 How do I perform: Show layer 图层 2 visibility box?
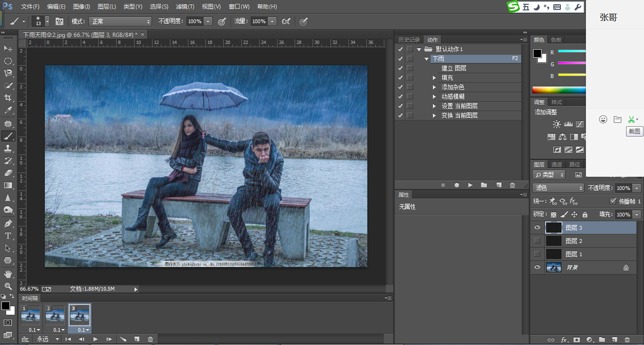(x=537, y=241)
